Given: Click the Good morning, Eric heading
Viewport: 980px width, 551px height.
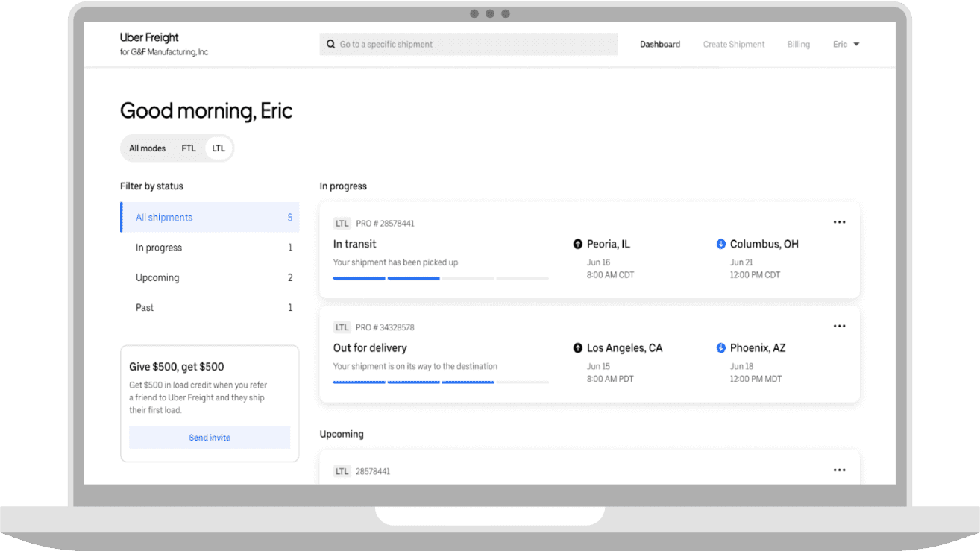Looking at the screenshot, I should point(207,111).
